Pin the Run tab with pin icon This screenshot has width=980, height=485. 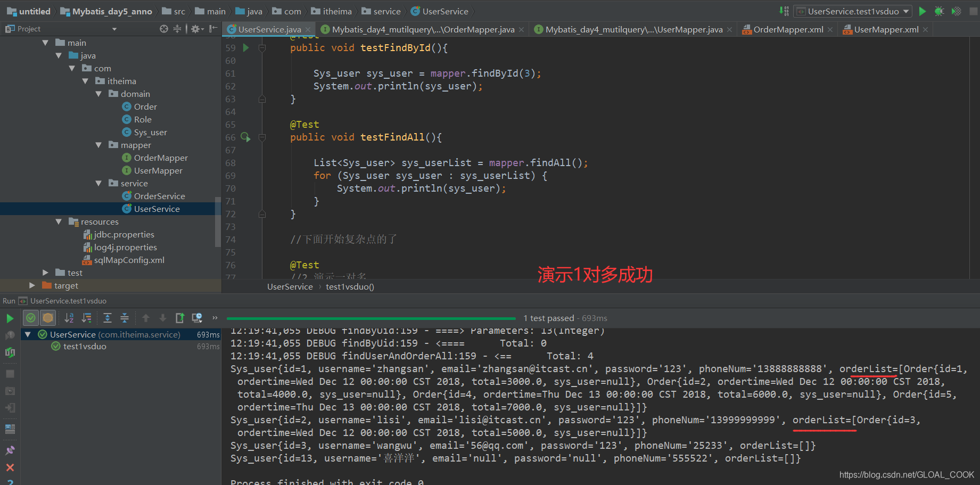10,450
